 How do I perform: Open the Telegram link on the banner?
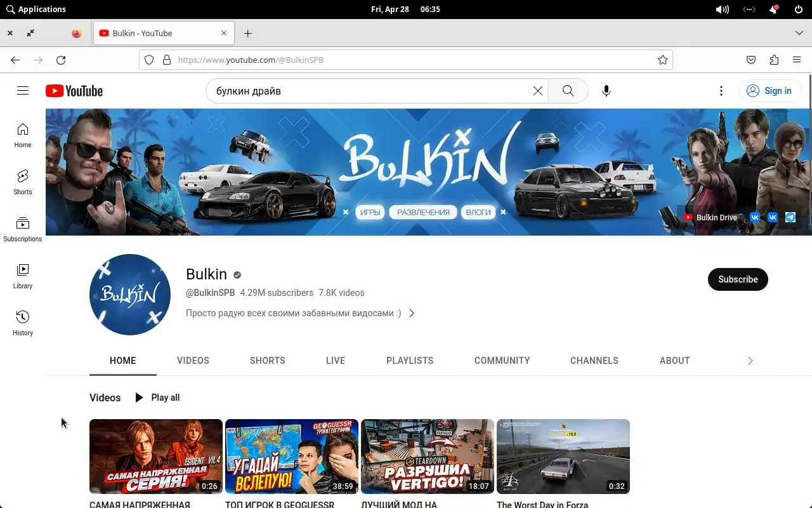pyautogui.click(x=790, y=217)
